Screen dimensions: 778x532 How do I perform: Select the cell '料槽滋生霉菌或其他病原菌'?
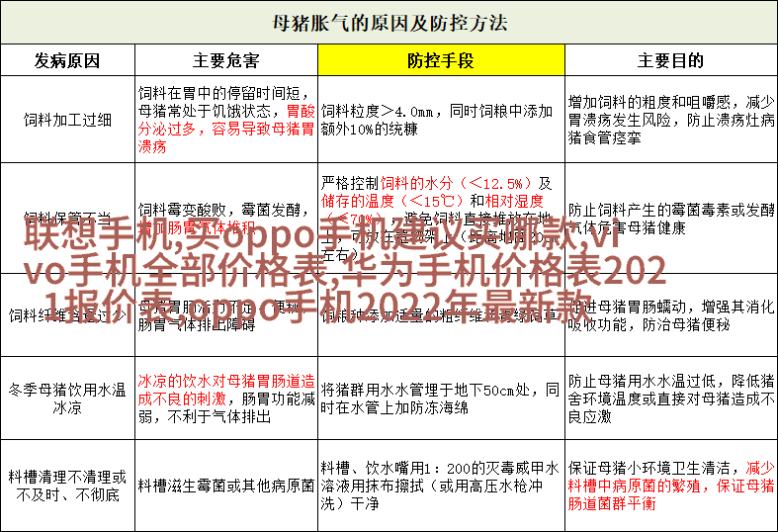coord(226,486)
